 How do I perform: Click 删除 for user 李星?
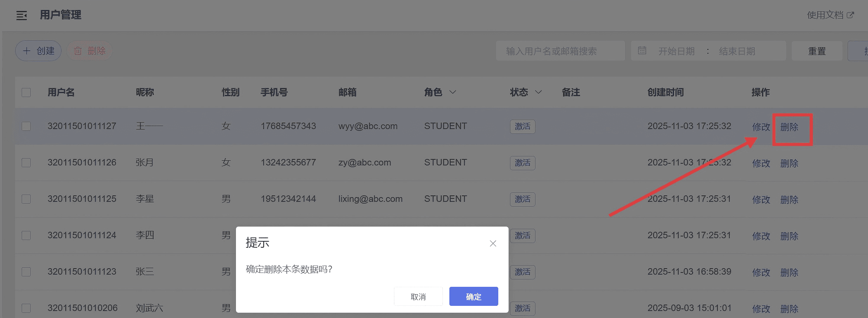[789, 200]
